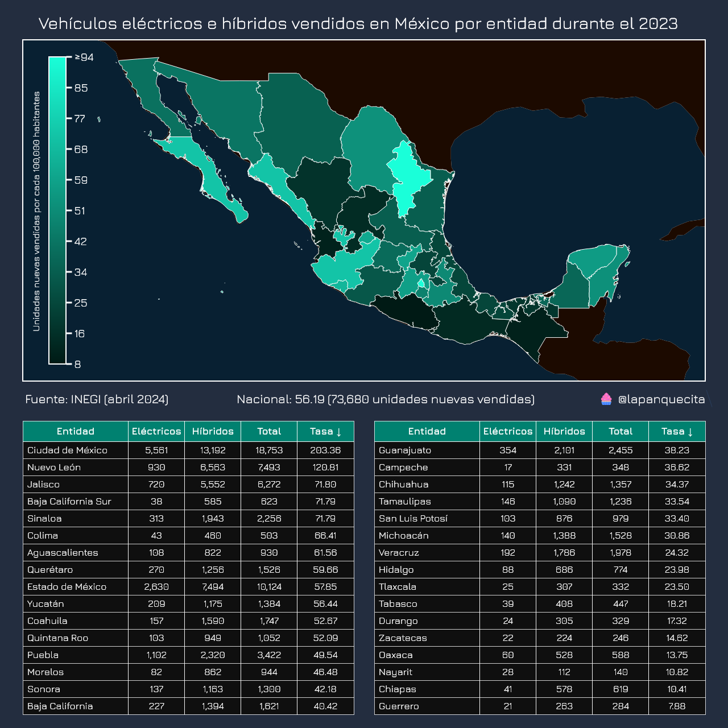The height and width of the screenshot is (728, 728).
Task: Click the Nuevo León row name
Action: 54,467
